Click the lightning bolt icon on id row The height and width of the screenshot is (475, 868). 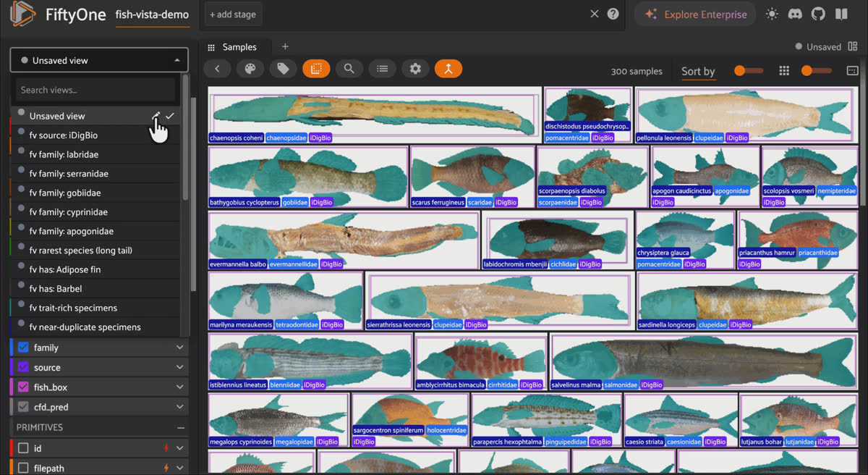[x=166, y=448]
